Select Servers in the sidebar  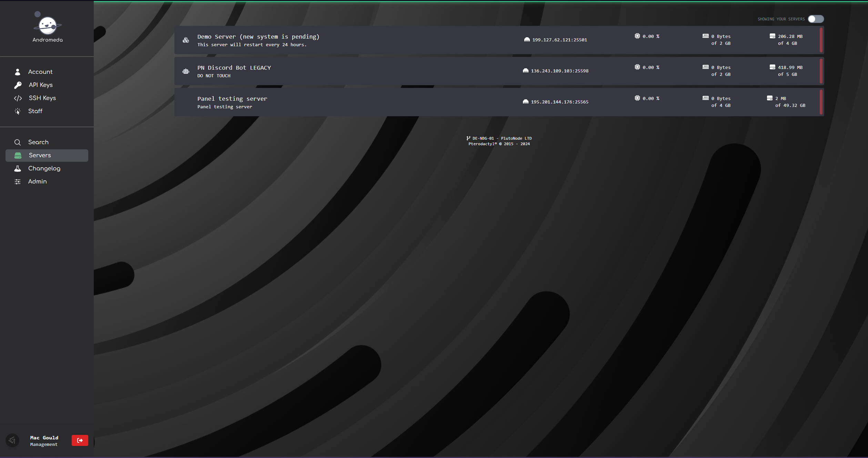tap(47, 155)
